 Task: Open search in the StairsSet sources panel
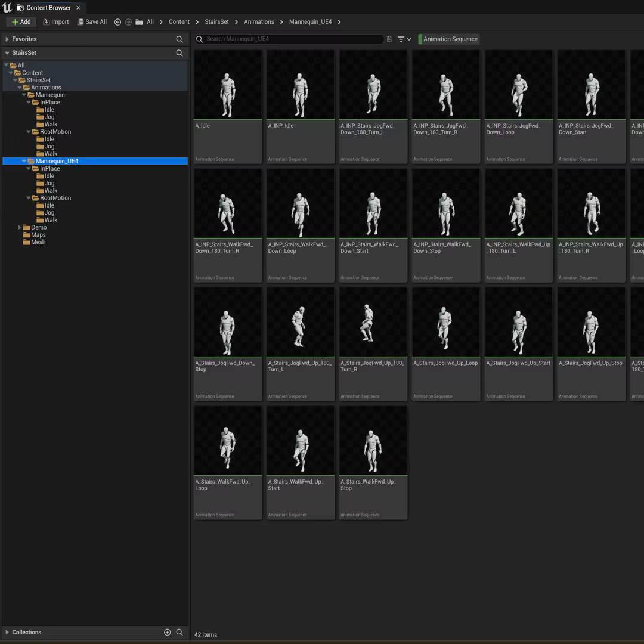click(x=179, y=53)
